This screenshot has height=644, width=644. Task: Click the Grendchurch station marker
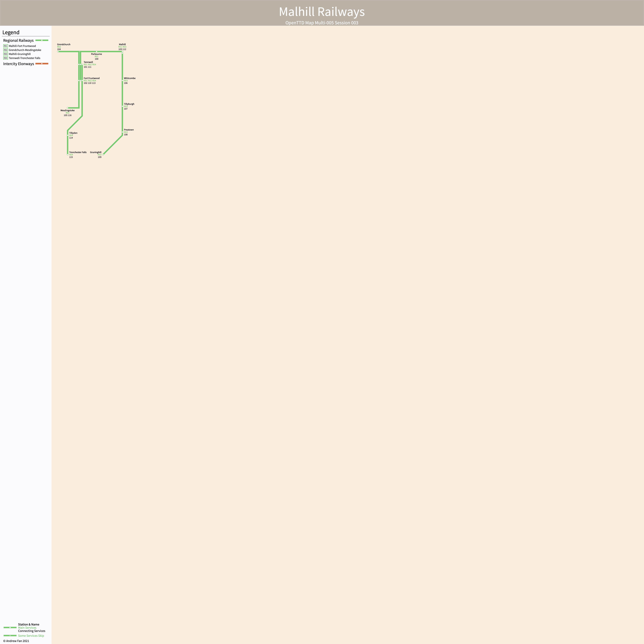click(x=58, y=52)
